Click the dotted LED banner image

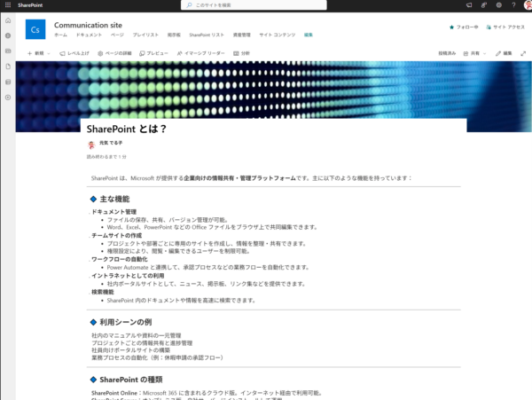tap(273, 90)
